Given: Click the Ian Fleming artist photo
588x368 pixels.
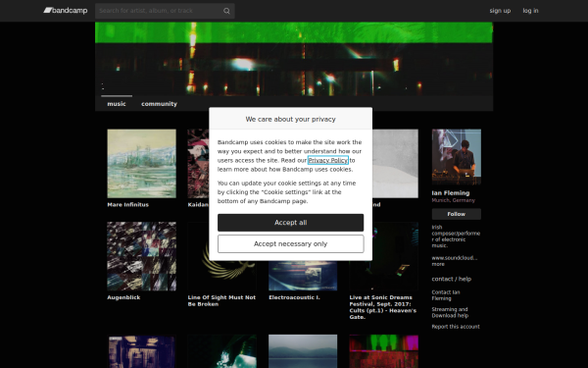Looking at the screenshot, I should click(457, 157).
